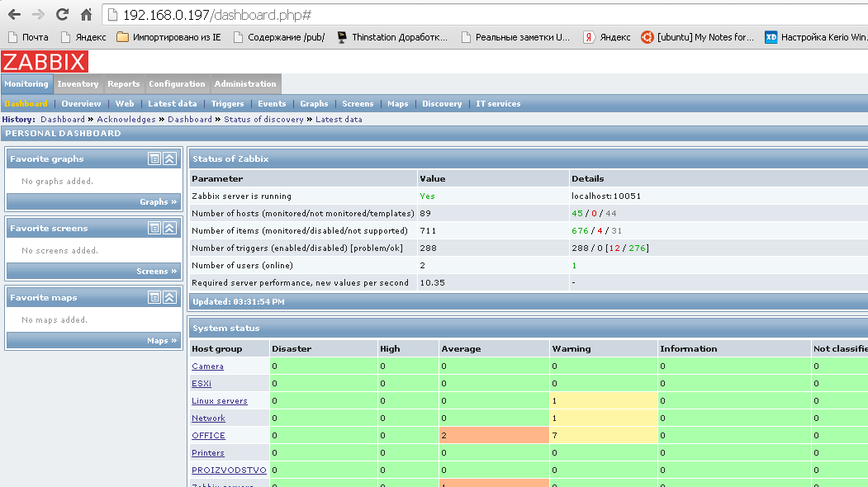Switch to the Monitoring tab
Image resolution: width=868 pixels, height=487 pixels.
click(x=26, y=83)
